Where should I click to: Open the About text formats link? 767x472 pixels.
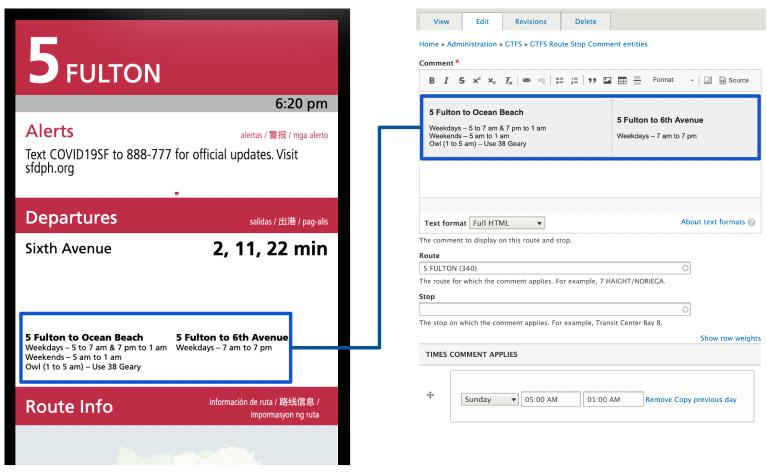(x=715, y=222)
